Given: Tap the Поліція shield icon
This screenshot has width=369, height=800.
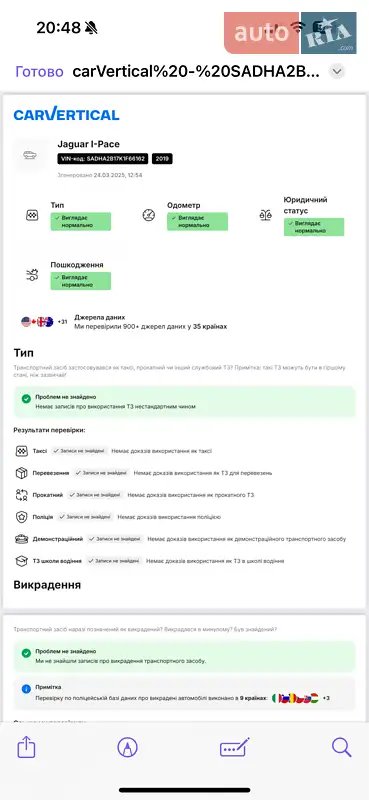Looking at the screenshot, I should click(21, 517).
